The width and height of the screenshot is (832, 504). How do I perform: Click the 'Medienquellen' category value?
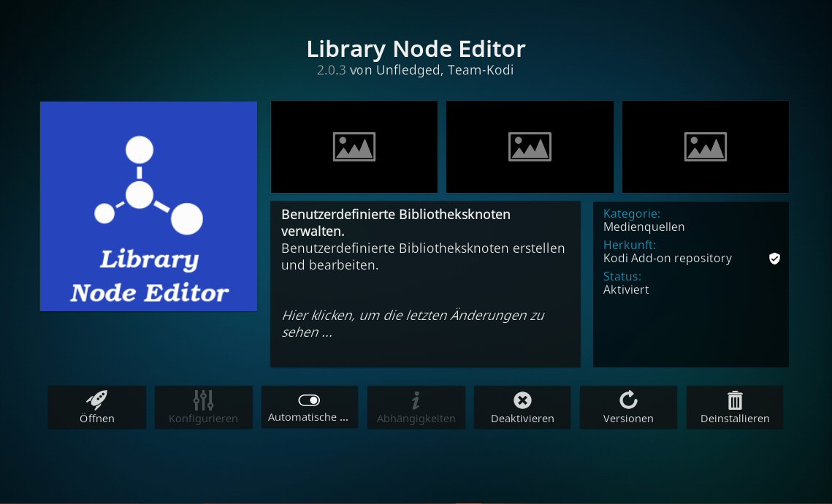point(644,227)
